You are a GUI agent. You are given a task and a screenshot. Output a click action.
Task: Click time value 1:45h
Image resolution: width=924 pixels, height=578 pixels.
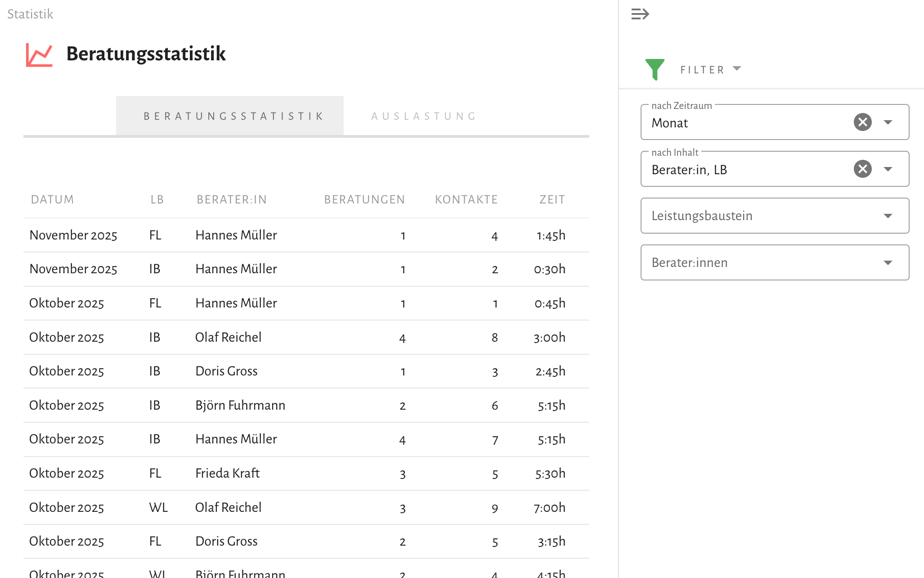(x=551, y=235)
